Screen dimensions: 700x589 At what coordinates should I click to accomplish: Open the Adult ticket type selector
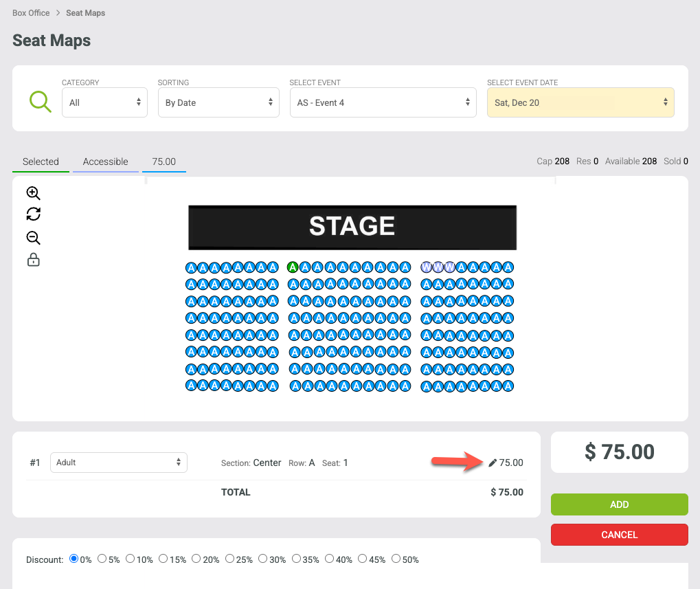[x=119, y=462]
